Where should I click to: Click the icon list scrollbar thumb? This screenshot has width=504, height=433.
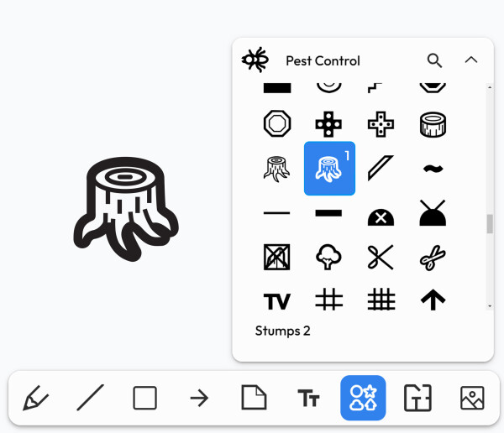(x=490, y=223)
